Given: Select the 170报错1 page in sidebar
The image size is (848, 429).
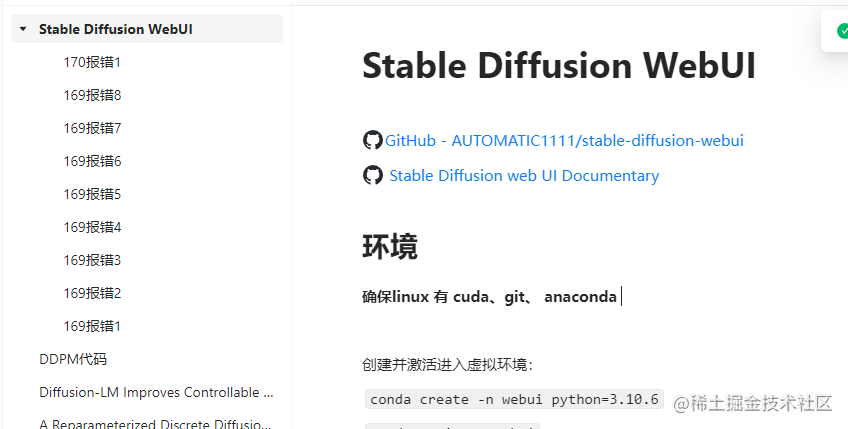Looking at the screenshot, I should (x=92, y=62).
